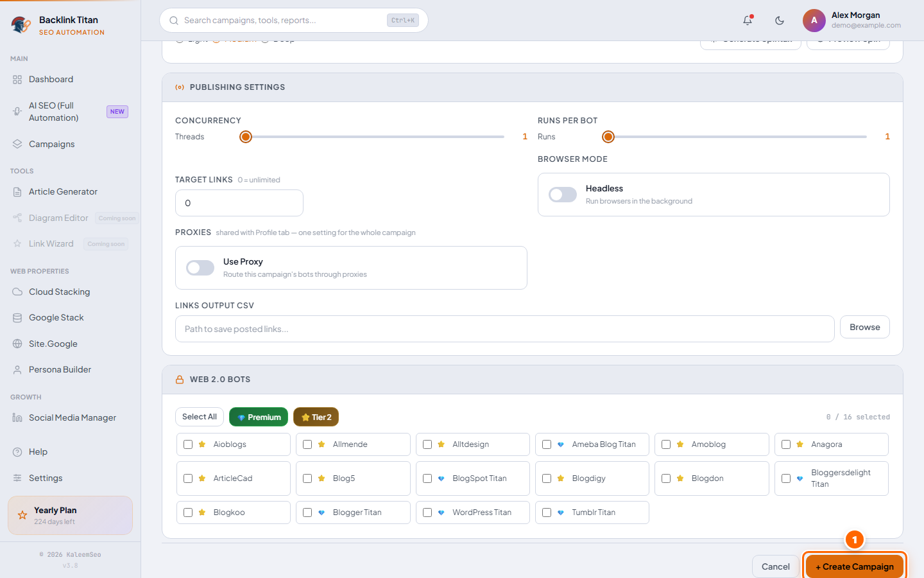Click the Persona Builder person icon

tap(17, 370)
